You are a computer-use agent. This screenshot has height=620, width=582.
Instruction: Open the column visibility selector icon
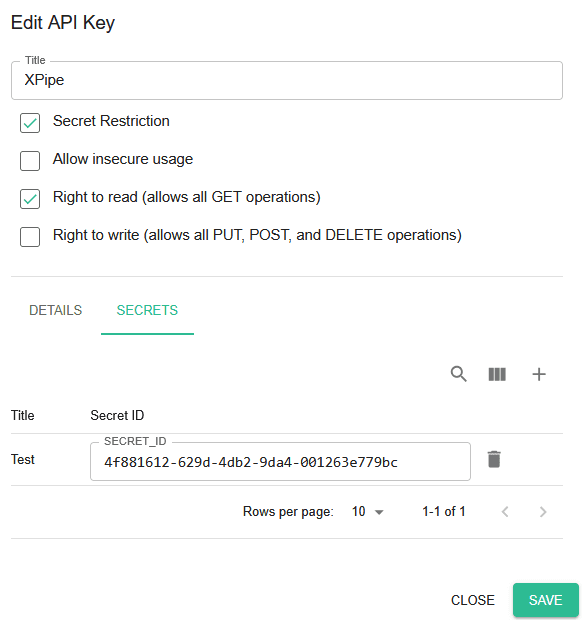pyautogui.click(x=497, y=374)
